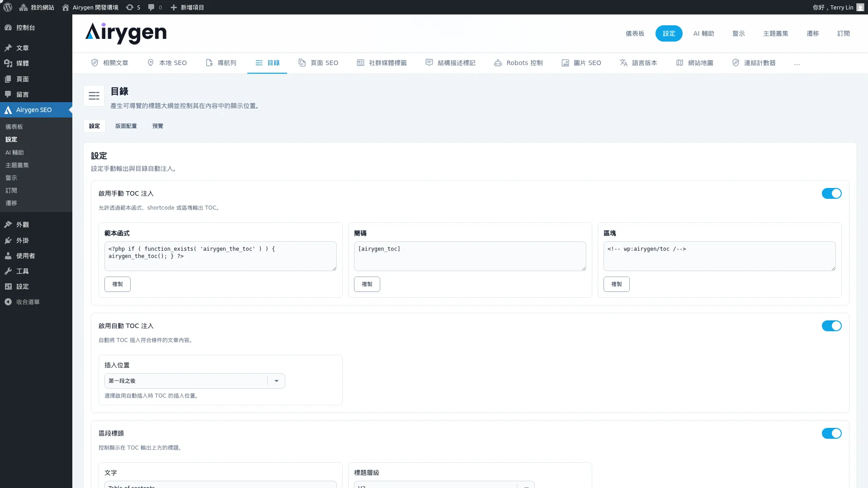Open 我的網站 in the admin bar

(37, 7)
